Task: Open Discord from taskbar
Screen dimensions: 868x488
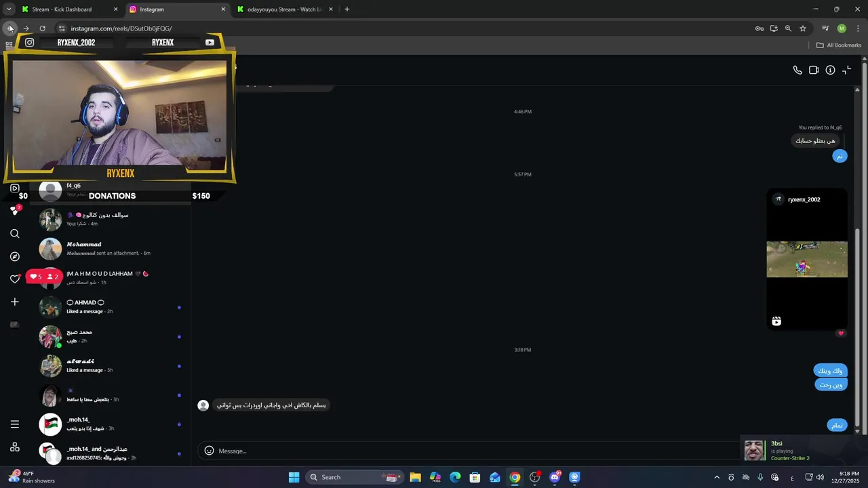Action: coord(555,477)
